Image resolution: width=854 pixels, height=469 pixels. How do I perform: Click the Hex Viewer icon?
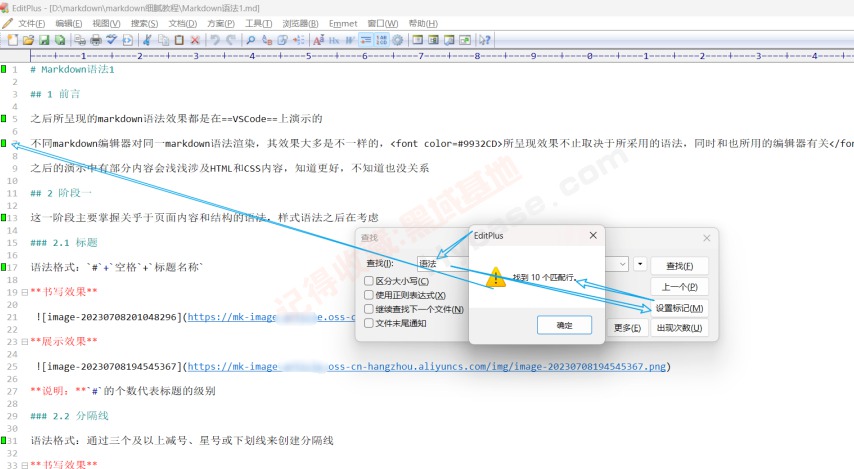334,40
